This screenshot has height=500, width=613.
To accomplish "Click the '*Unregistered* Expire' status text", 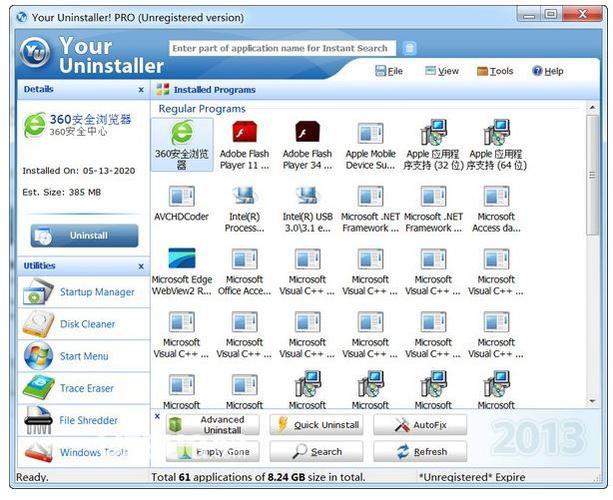I will coord(472,477).
